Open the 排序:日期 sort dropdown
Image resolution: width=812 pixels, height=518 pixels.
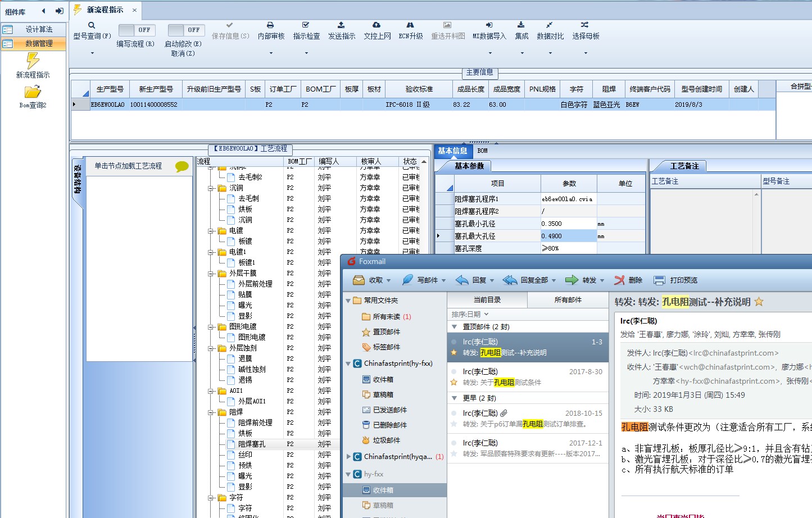(470, 314)
